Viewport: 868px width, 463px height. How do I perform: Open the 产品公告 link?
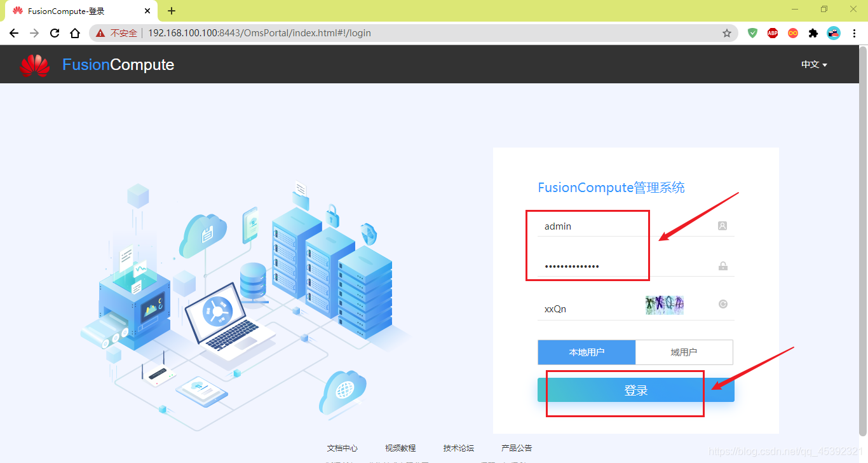point(517,448)
